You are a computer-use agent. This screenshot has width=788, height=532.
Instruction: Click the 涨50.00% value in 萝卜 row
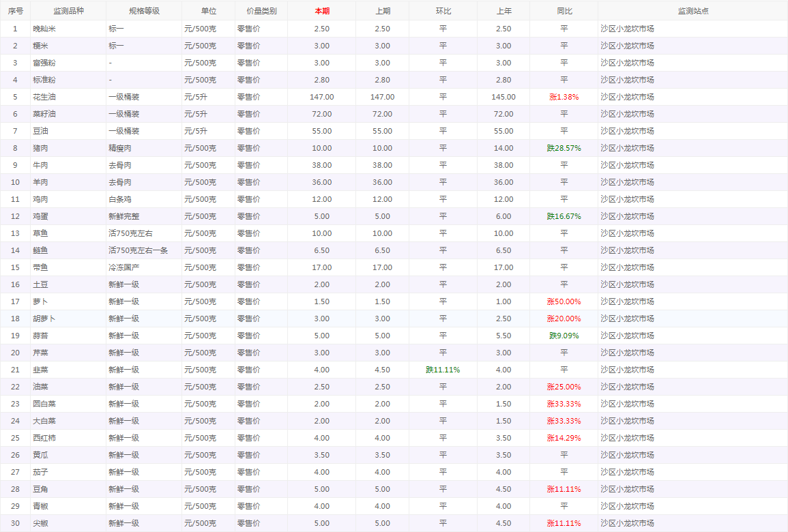[564, 301]
